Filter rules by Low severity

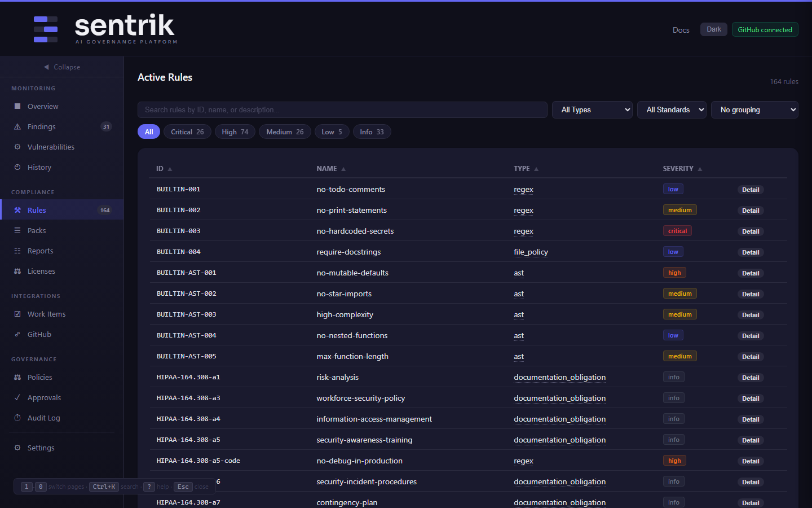pyautogui.click(x=332, y=132)
